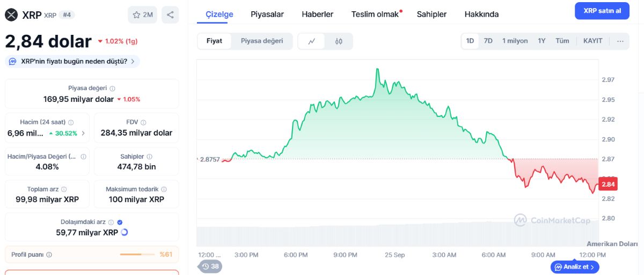Open the Teslim olmak tab
The height and width of the screenshot is (275, 644).
pos(375,14)
